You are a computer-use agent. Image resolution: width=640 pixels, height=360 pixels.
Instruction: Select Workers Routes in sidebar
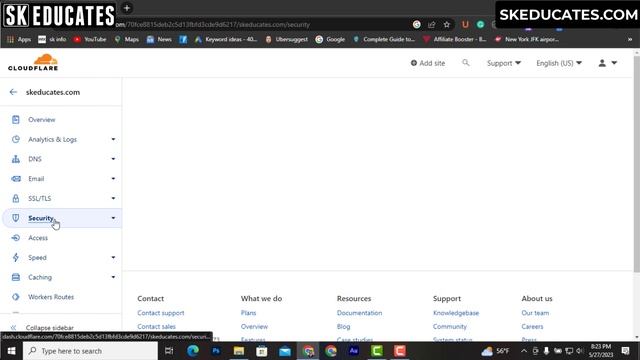point(51,297)
